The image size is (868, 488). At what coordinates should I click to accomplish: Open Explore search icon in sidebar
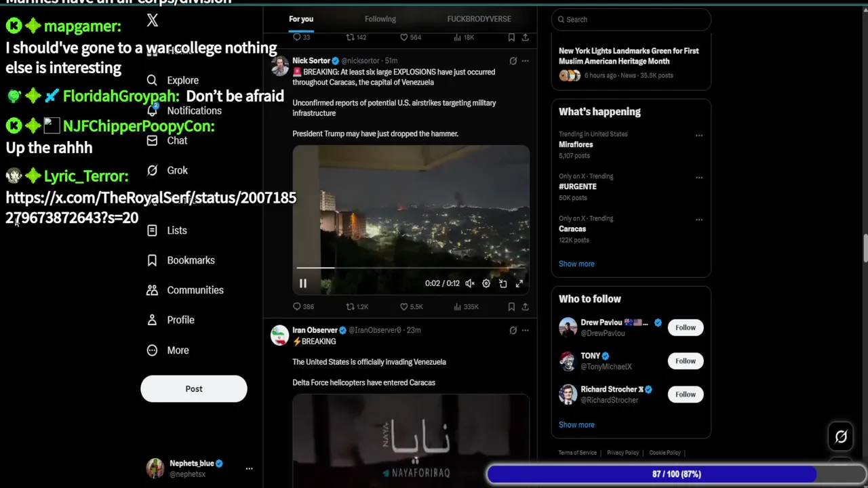click(x=152, y=80)
